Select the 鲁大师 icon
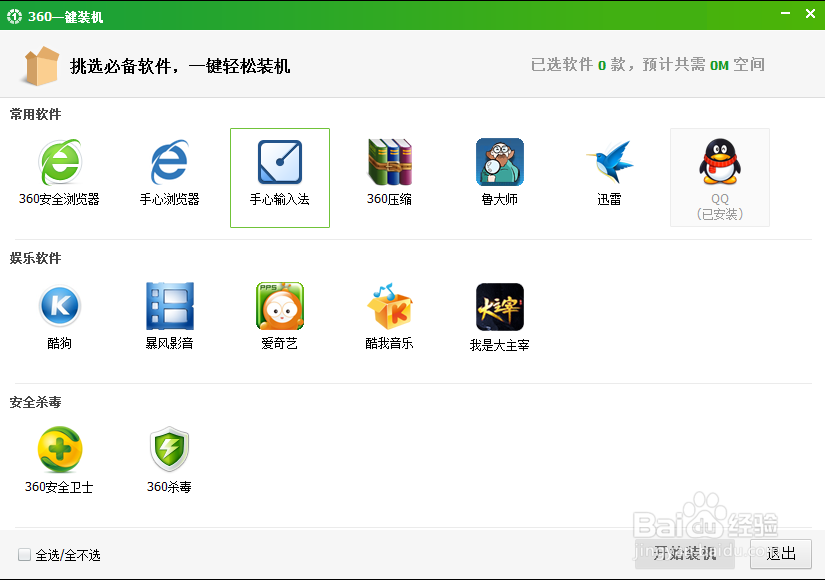 500,162
